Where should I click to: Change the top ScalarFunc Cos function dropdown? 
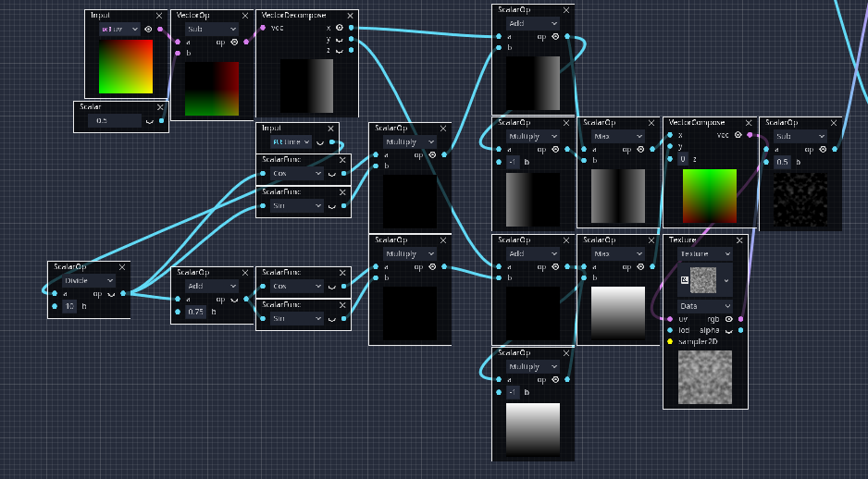pos(294,173)
